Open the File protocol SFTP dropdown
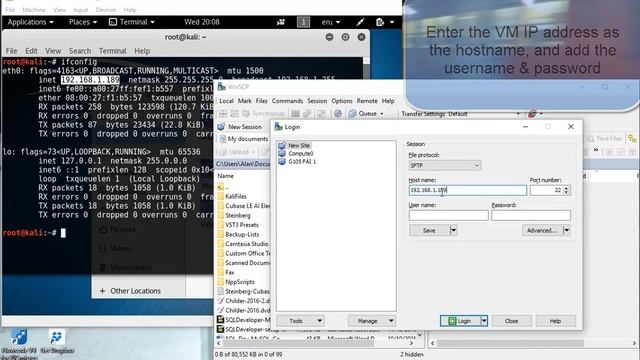Image resolution: width=640 pixels, height=360 pixels. click(x=444, y=165)
